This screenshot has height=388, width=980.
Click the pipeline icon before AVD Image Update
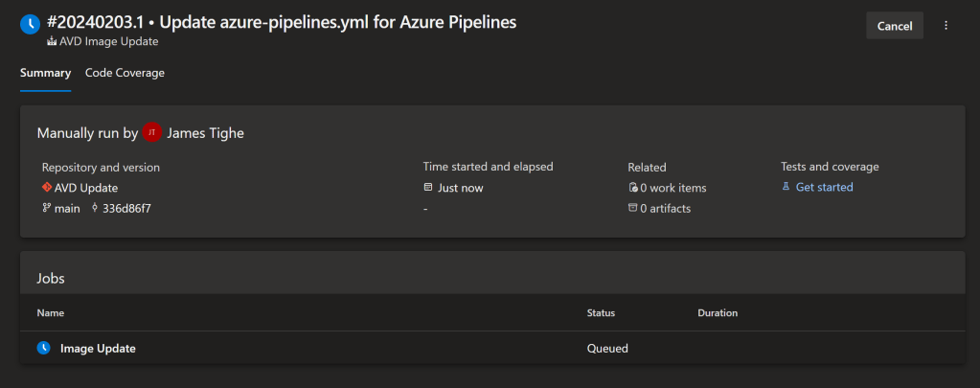pyautogui.click(x=51, y=42)
